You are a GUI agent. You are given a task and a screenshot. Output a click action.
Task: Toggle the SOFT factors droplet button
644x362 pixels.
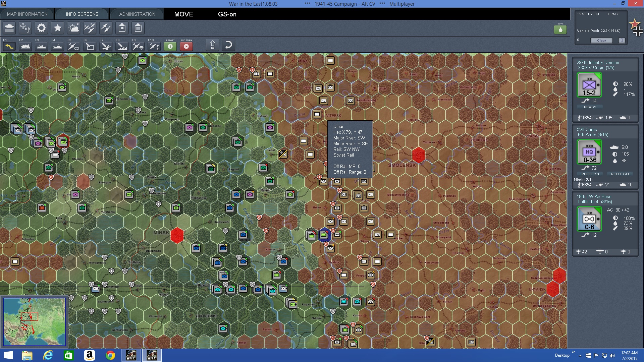point(560,30)
